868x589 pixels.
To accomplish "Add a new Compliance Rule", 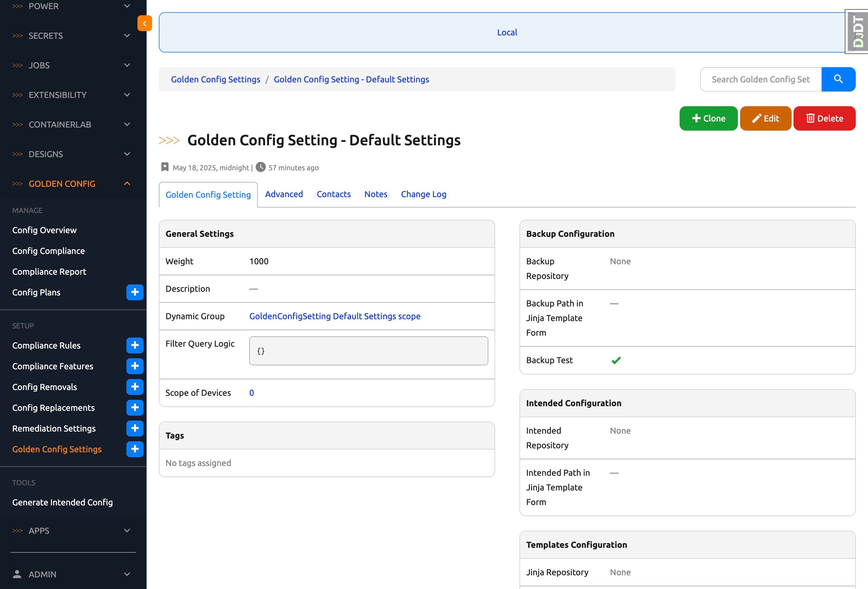I will [x=135, y=345].
